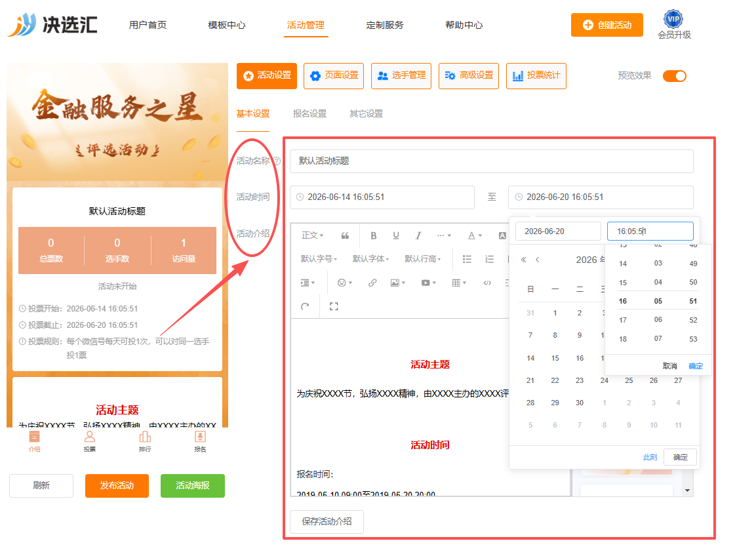Viewport: 735px width, 560px height.
Task: Insert a numbered list
Action: coord(489,258)
